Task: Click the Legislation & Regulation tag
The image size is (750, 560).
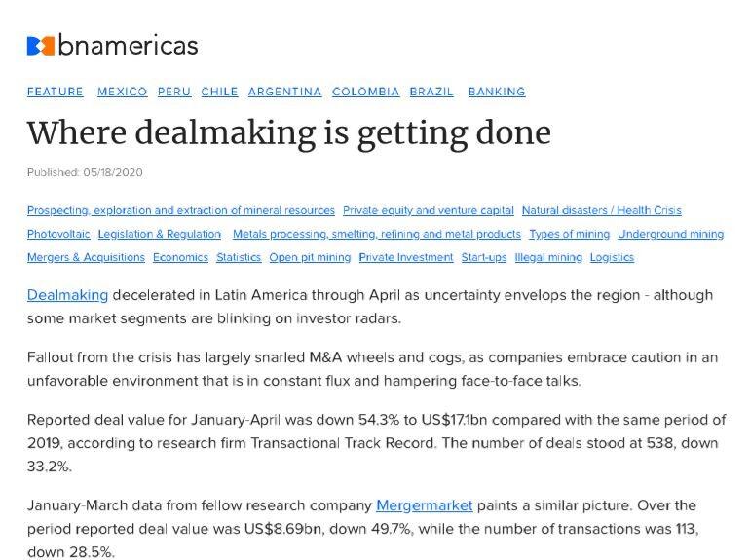Action: [x=160, y=234]
